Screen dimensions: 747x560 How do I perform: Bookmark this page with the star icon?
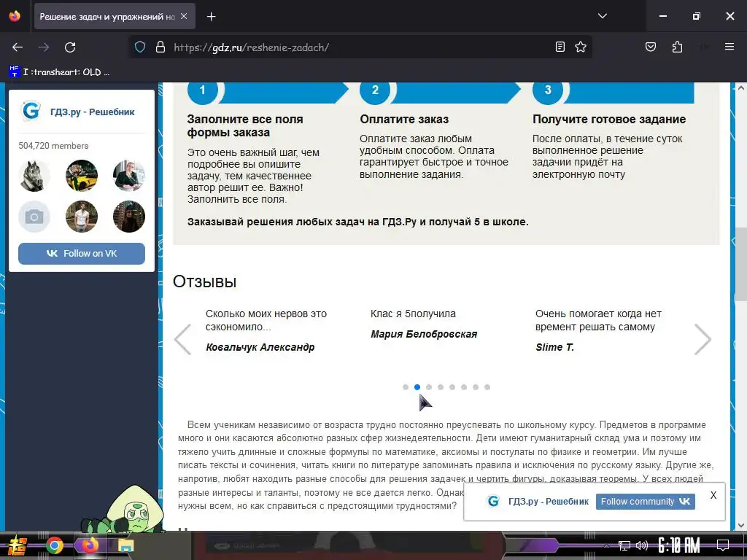click(580, 47)
